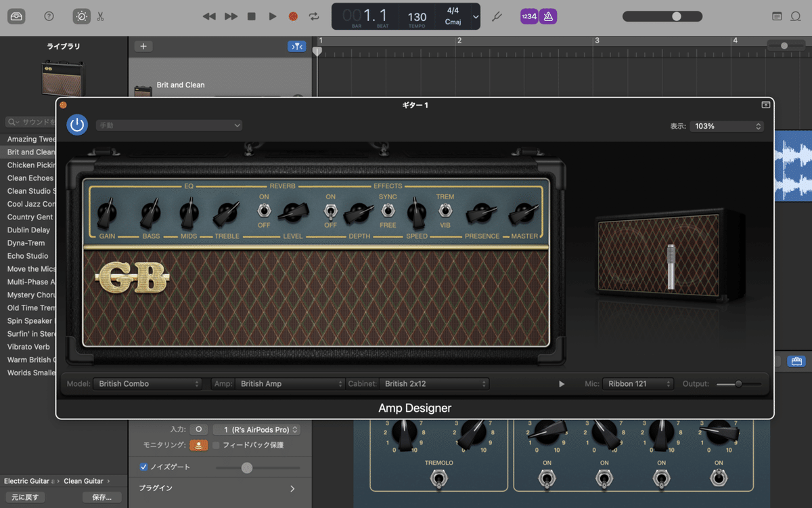Click the MIDS knob
Image resolution: width=812 pixels, height=508 pixels.
[x=189, y=215]
